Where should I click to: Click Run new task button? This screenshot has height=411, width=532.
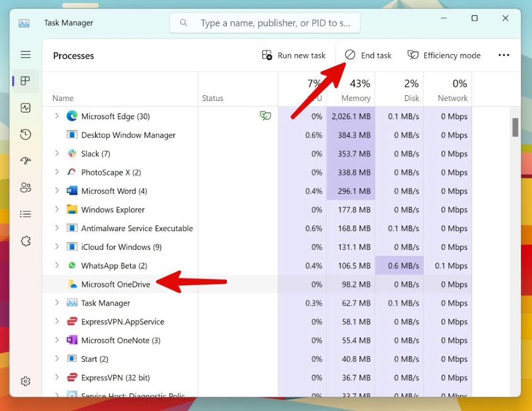(294, 56)
